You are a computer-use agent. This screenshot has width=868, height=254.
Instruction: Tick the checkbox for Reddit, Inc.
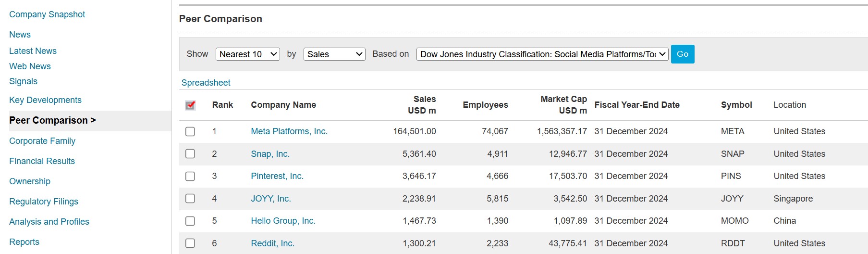[190, 243]
